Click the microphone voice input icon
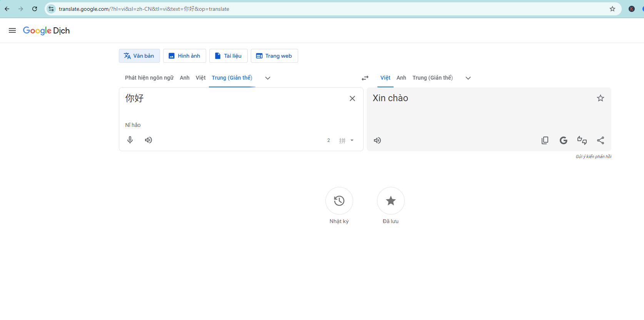The width and height of the screenshot is (644, 320). click(130, 140)
